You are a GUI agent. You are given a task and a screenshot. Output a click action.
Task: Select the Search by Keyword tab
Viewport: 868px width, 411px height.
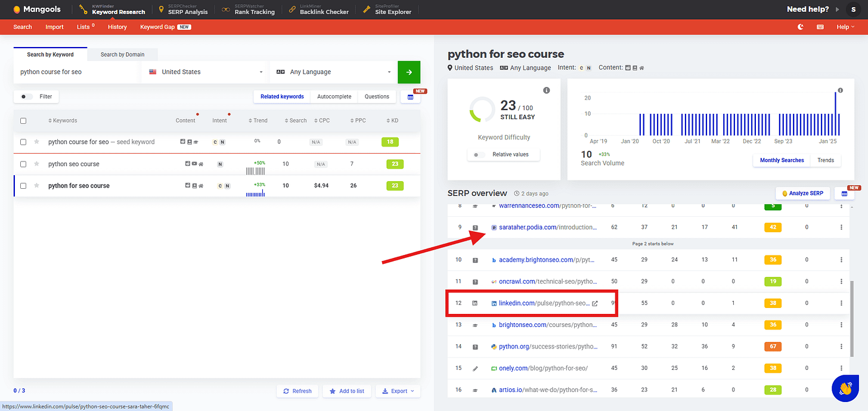50,54
